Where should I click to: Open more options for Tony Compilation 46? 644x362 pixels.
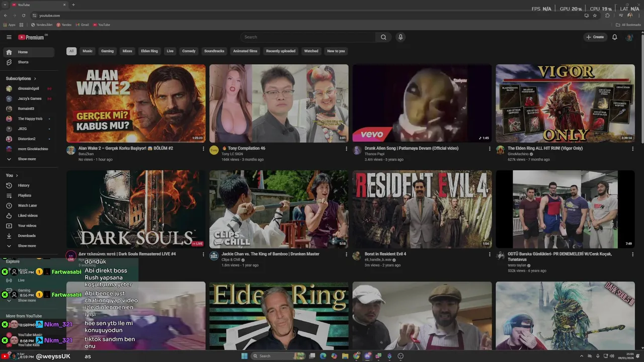pyautogui.click(x=346, y=149)
